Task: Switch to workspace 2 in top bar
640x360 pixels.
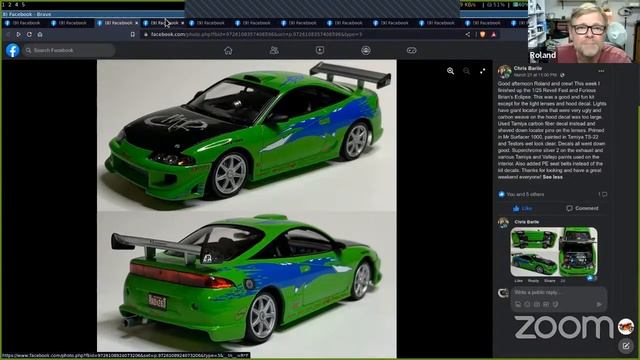Action: point(10,4)
